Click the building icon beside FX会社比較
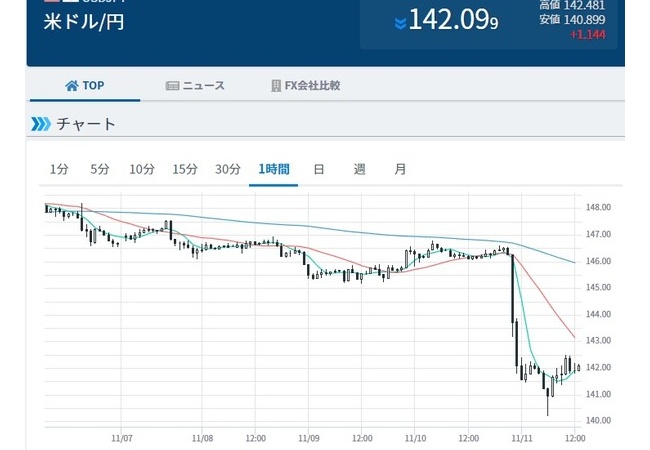Image resolution: width=650 pixels, height=450 pixels. [x=276, y=86]
